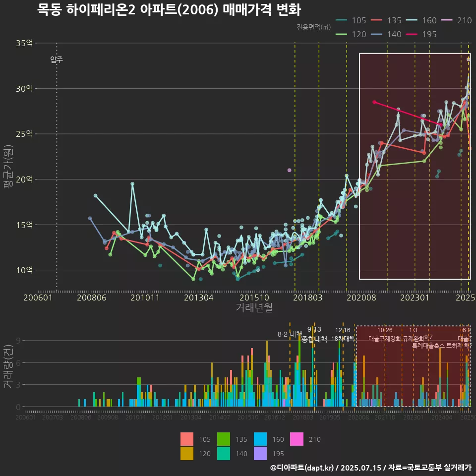Select the 135 line entry in top legend
The image size is (476, 476).
(386, 20)
